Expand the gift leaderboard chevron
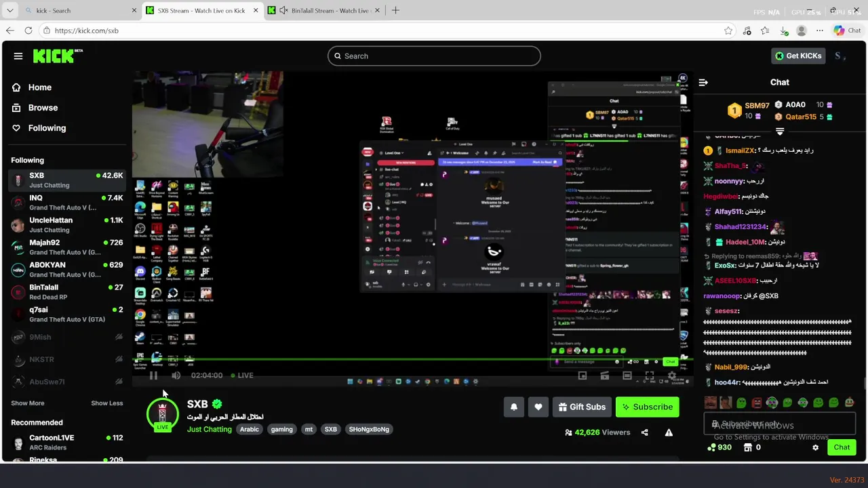Screen dimensions: 868x488 pyautogui.click(x=780, y=131)
